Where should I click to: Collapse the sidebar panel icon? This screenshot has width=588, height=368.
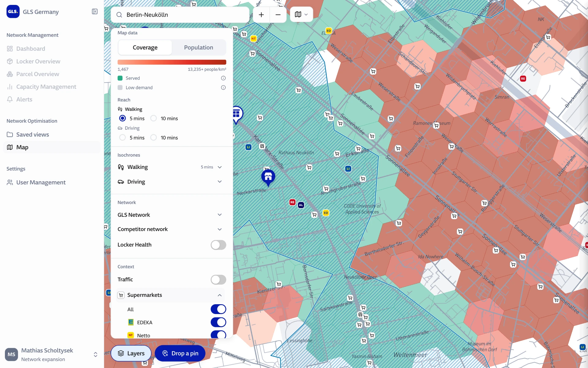tap(95, 12)
